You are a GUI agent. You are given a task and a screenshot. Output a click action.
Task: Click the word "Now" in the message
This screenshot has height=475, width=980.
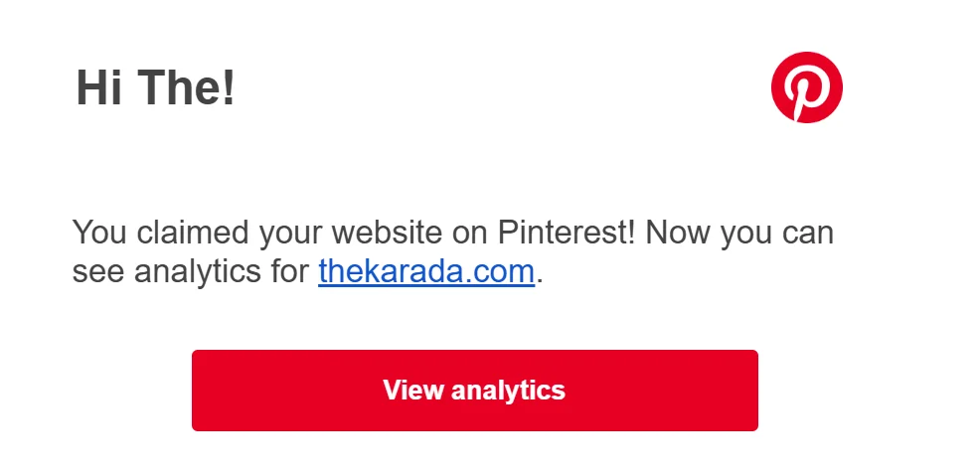point(678,232)
